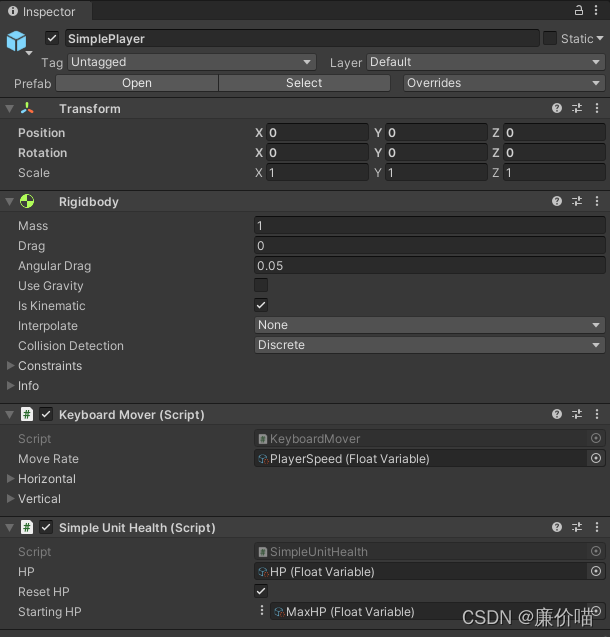Click object picker for KeyboardMover script field
Screen dimensions: 610x637
click(595, 438)
